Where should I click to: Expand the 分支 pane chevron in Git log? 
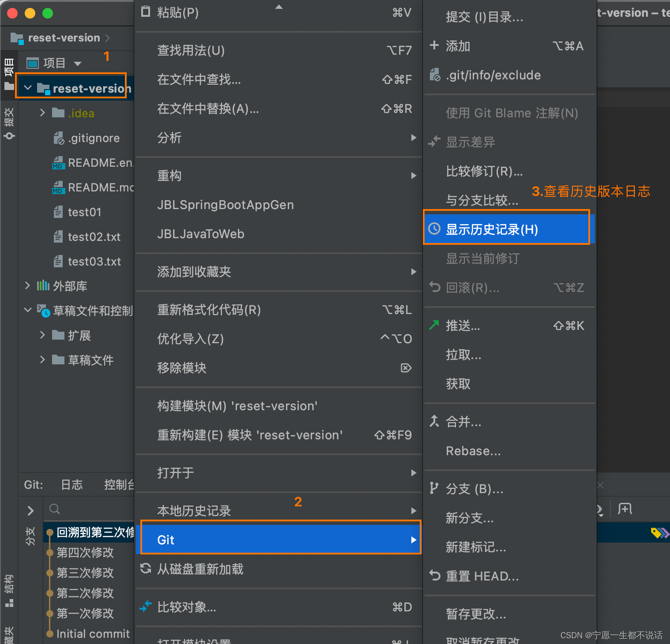tap(30, 511)
